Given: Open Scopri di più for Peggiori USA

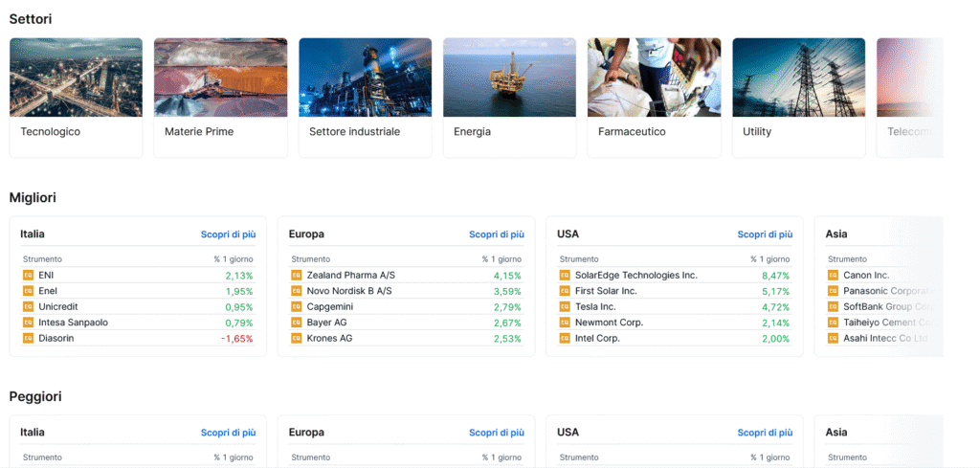Looking at the screenshot, I should 765,433.
